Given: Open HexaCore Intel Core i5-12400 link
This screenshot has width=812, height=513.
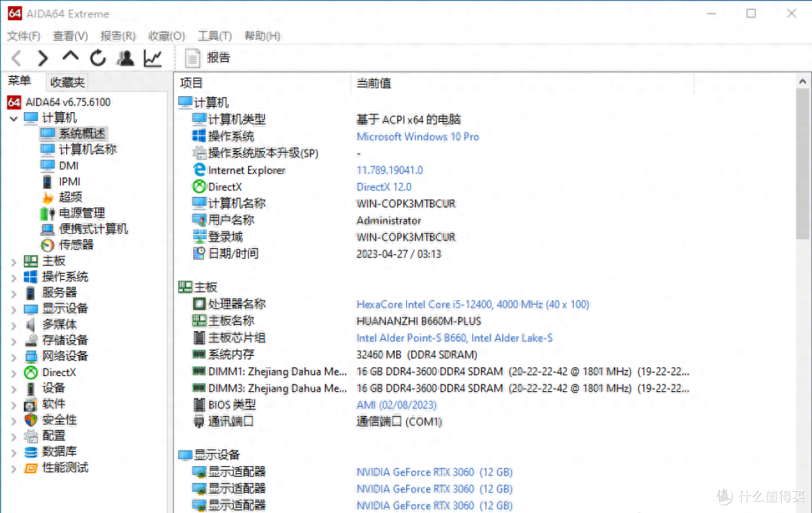Looking at the screenshot, I should [472, 305].
